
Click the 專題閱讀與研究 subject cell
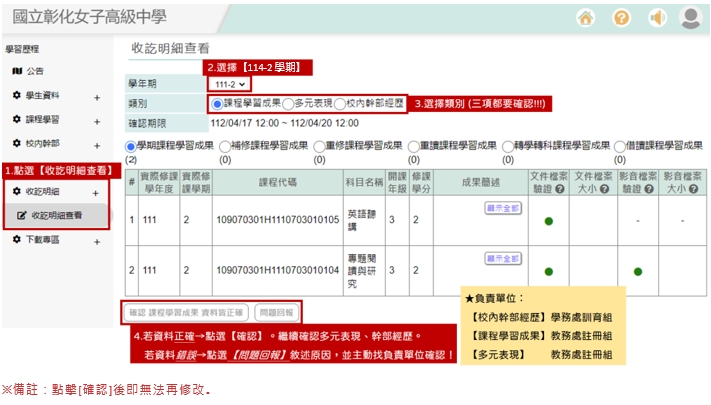[x=364, y=271]
